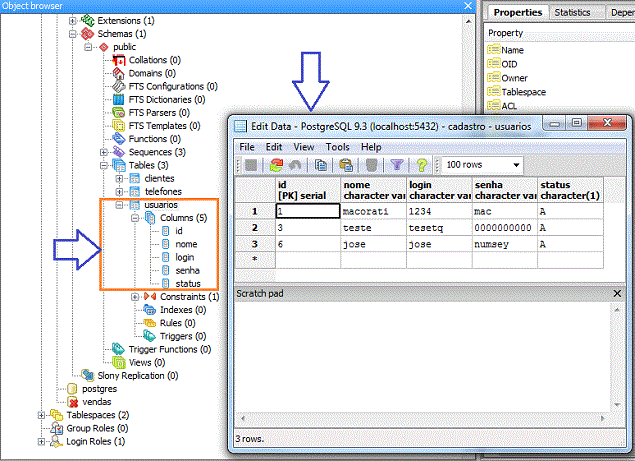Switch to the Statistics tab
The image size is (635, 461).
click(x=572, y=12)
